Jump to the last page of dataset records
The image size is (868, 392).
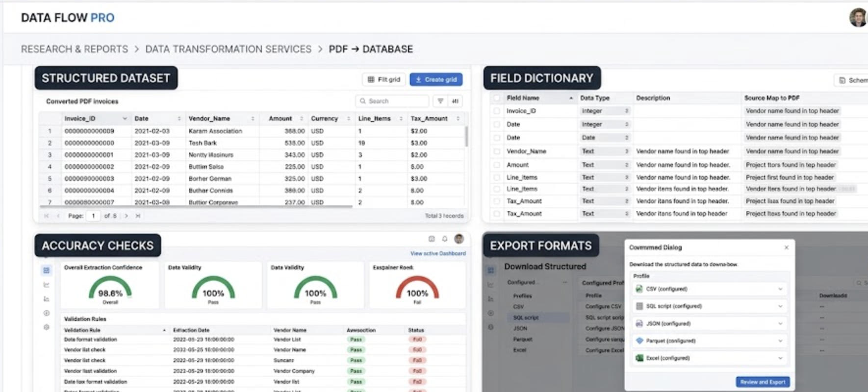[x=138, y=216]
